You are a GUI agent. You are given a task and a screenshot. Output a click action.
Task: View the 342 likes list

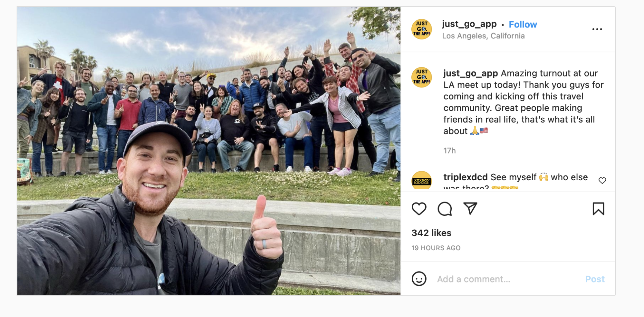point(431,233)
